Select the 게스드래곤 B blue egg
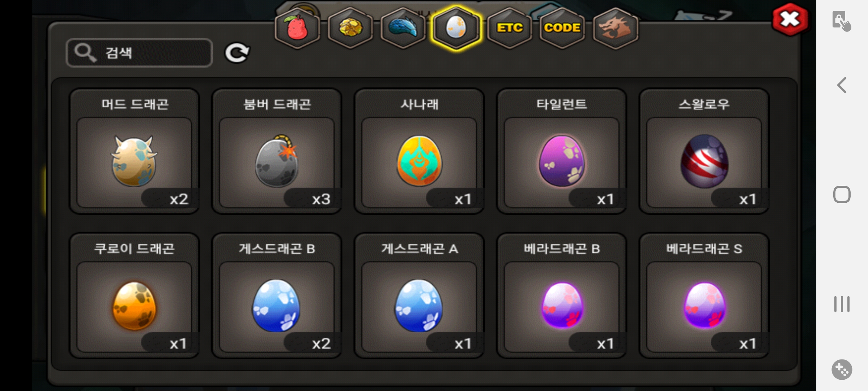 277,296
